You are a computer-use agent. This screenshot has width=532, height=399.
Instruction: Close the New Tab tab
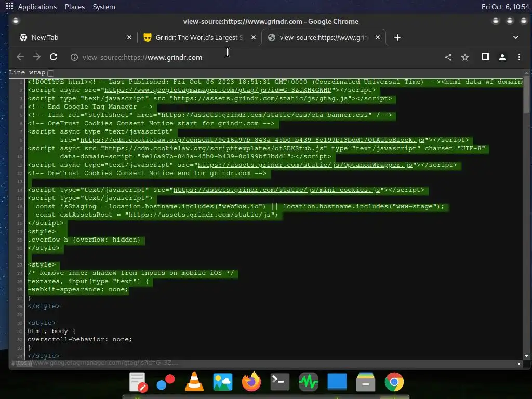tap(129, 37)
